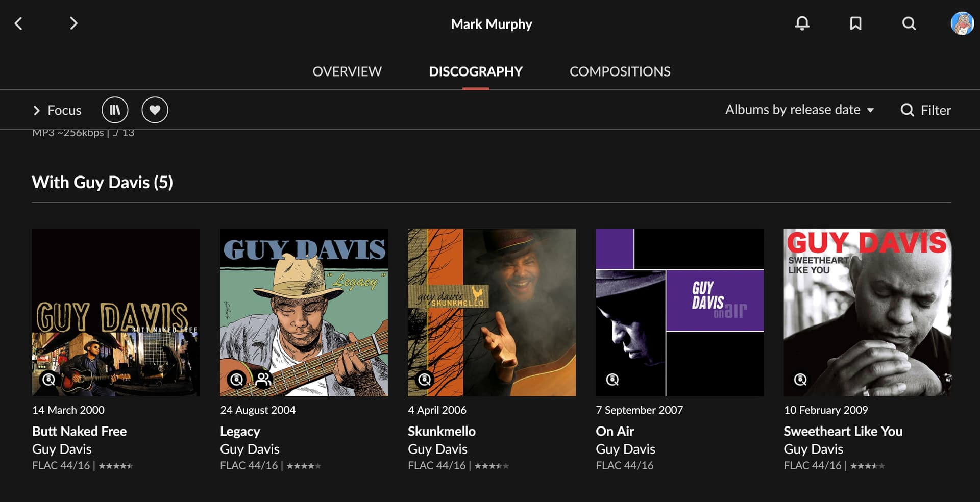
Task: Go back using the left arrow
Action: click(19, 23)
